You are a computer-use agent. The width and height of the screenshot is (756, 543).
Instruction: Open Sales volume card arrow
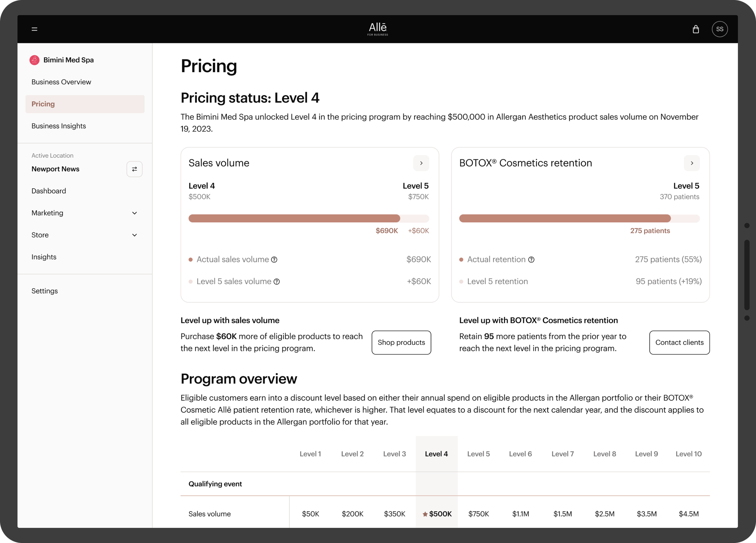point(421,163)
